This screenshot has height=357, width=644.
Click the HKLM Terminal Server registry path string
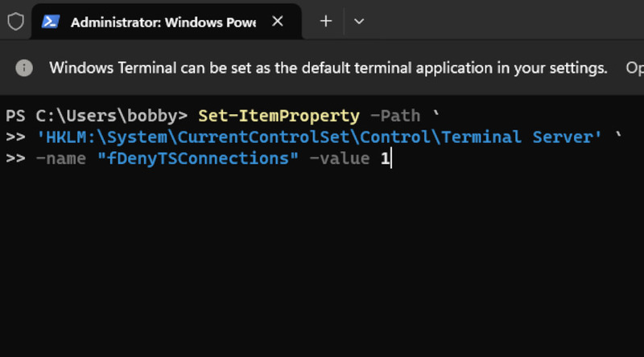[319, 137]
